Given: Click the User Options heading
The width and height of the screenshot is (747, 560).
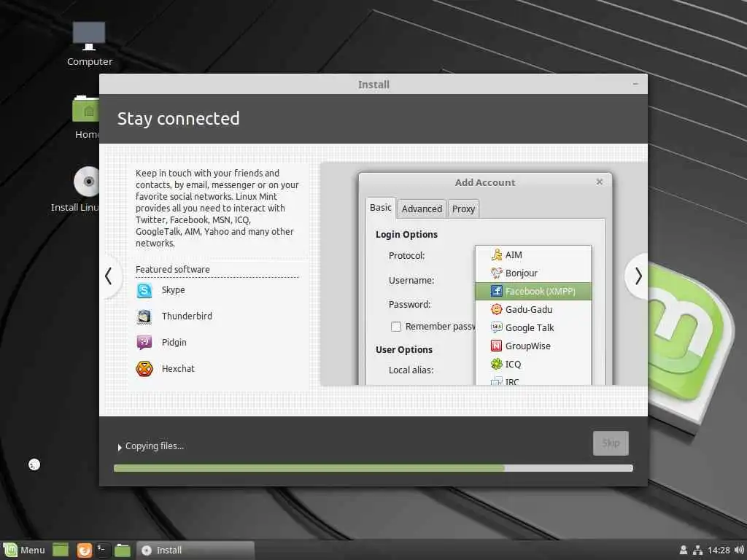Looking at the screenshot, I should (404, 349).
